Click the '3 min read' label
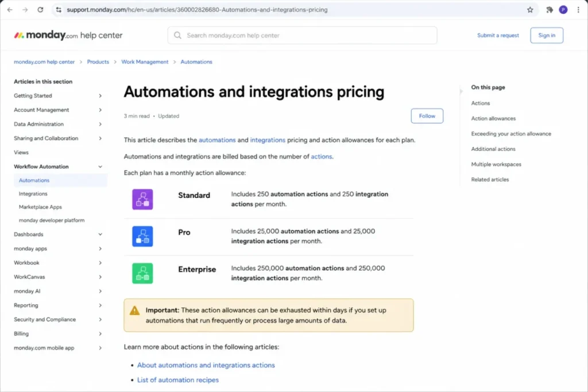The image size is (588, 392). 137,116
